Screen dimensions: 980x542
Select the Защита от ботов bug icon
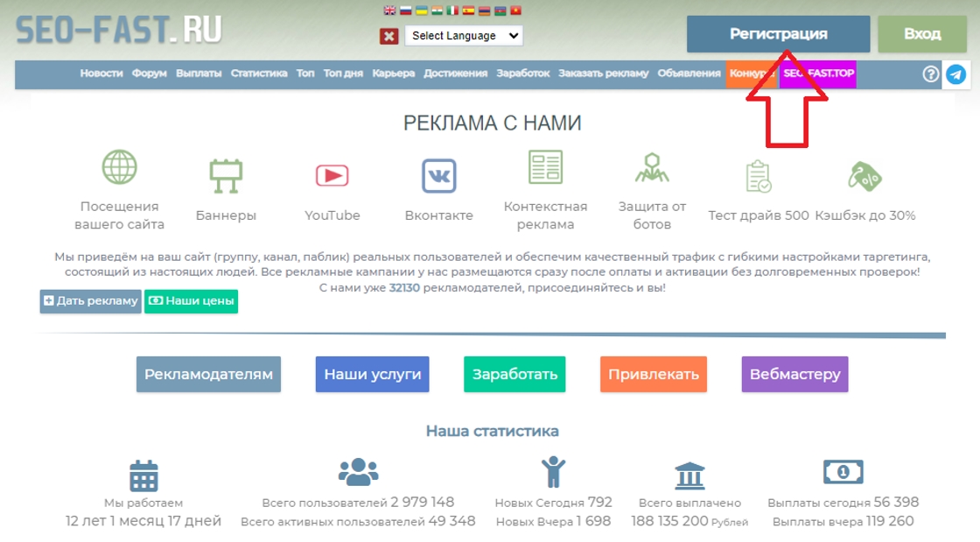point(652,167)
